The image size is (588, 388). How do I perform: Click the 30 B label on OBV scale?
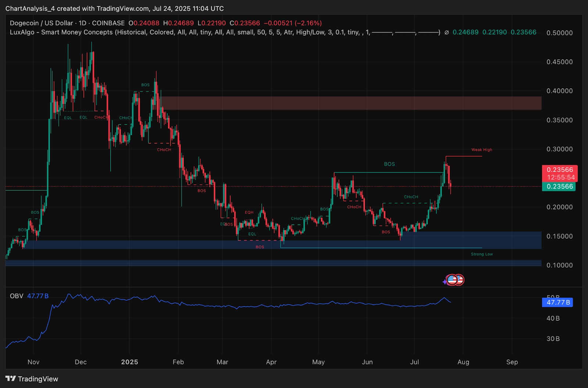(x=553, y=339)
